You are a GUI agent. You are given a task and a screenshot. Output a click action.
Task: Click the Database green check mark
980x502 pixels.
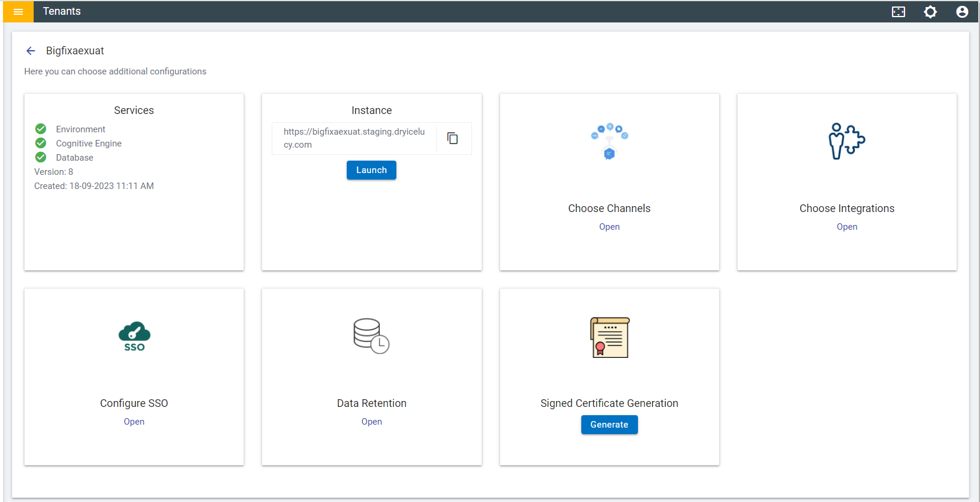41,157
